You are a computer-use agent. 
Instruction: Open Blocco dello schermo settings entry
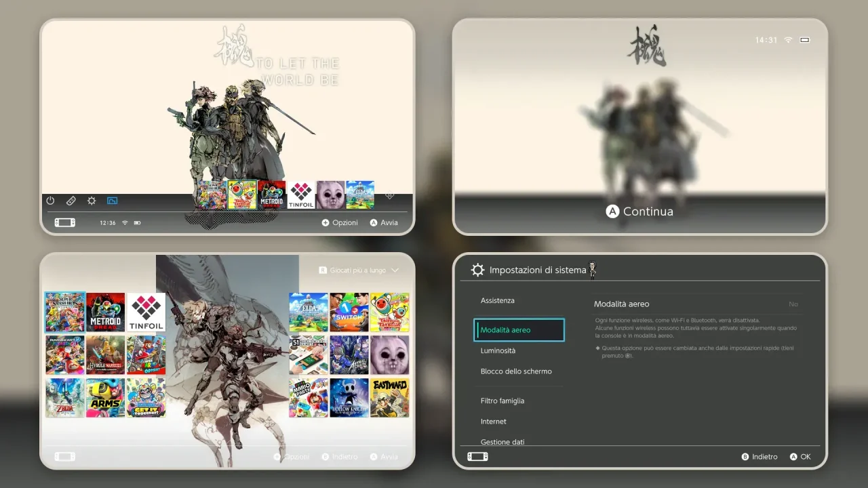516,371
